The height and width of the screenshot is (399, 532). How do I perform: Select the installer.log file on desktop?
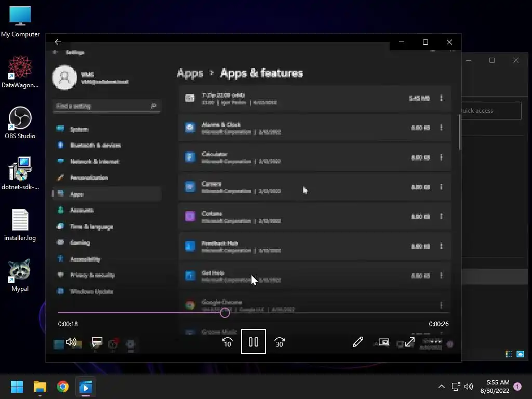(x=20, y=225)
